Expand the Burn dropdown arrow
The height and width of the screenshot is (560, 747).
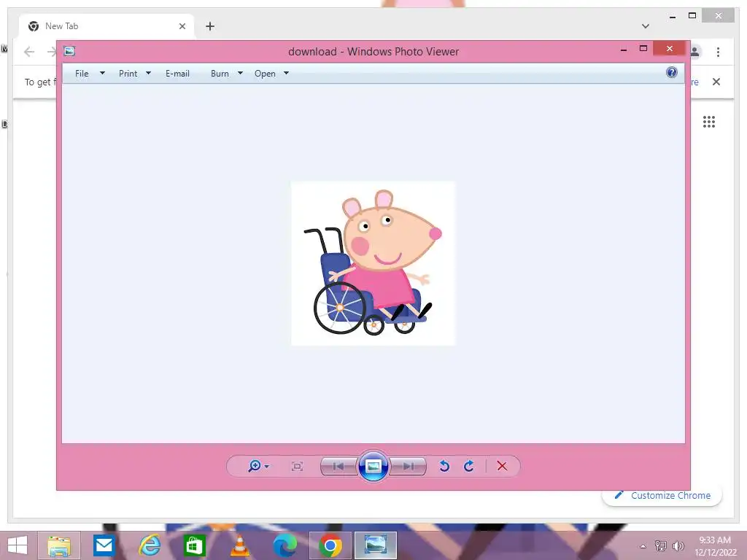pyautogui.click(x=240, y=73)
